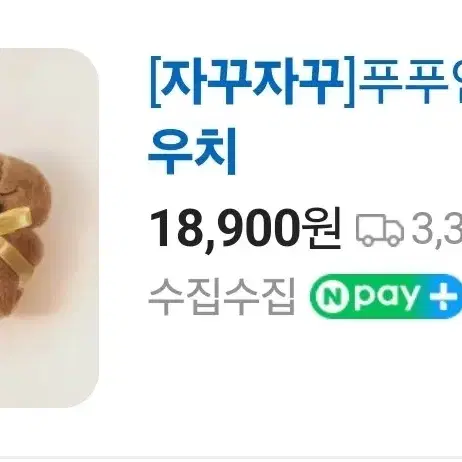Click the 'pay' lettering in the badge
The image size is (462, 462).
click(386, 297)
